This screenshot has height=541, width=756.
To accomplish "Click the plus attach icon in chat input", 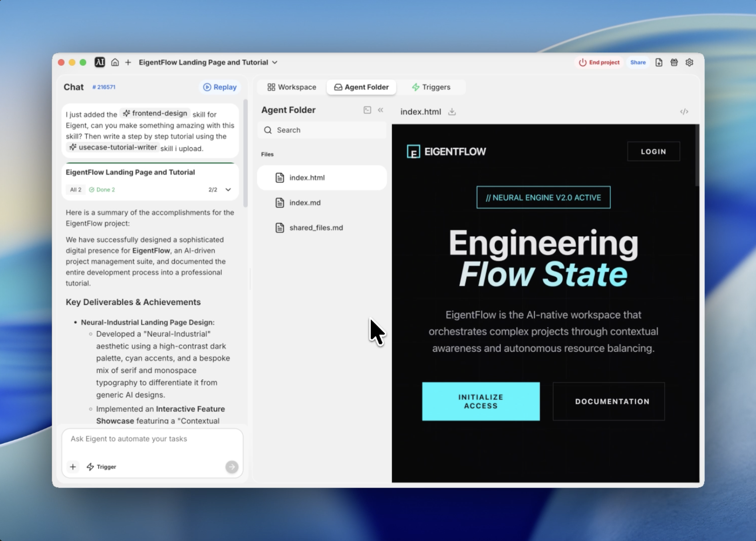I will tap(73, 467).
